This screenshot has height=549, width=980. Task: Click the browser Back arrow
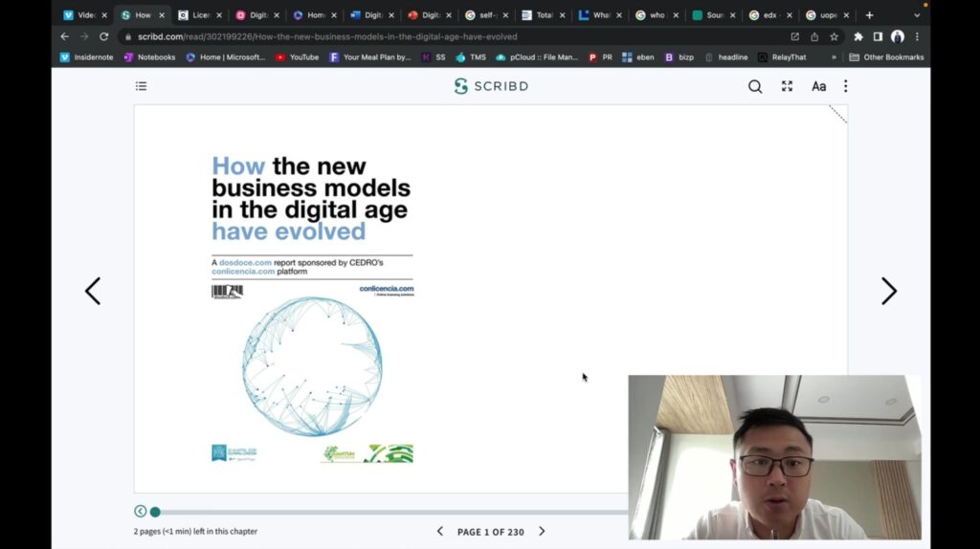(x=65, y=37)
